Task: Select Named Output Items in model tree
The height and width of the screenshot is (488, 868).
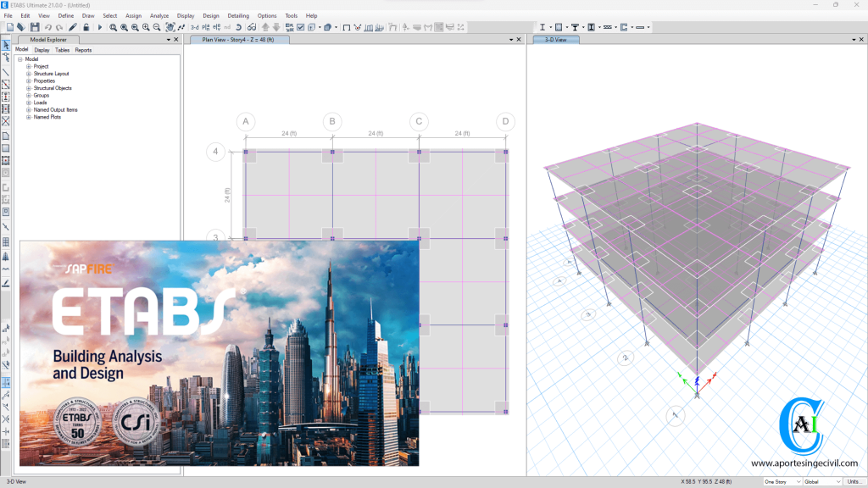Action: (55, 110)
